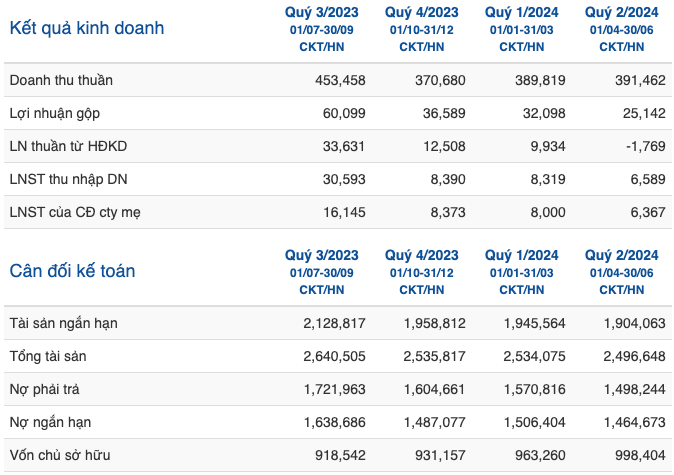Open the Cân đối kế toán section heading

(72, 271)
